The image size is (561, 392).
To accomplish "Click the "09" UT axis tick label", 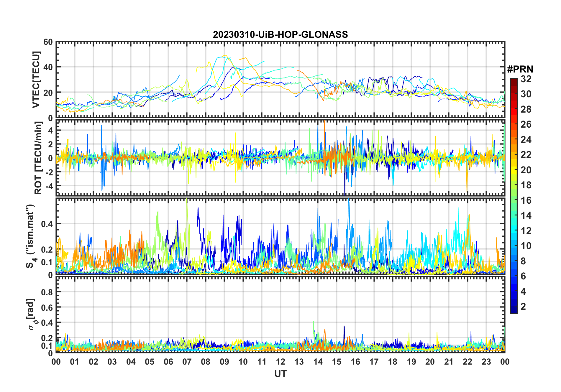I will (224, 362).
